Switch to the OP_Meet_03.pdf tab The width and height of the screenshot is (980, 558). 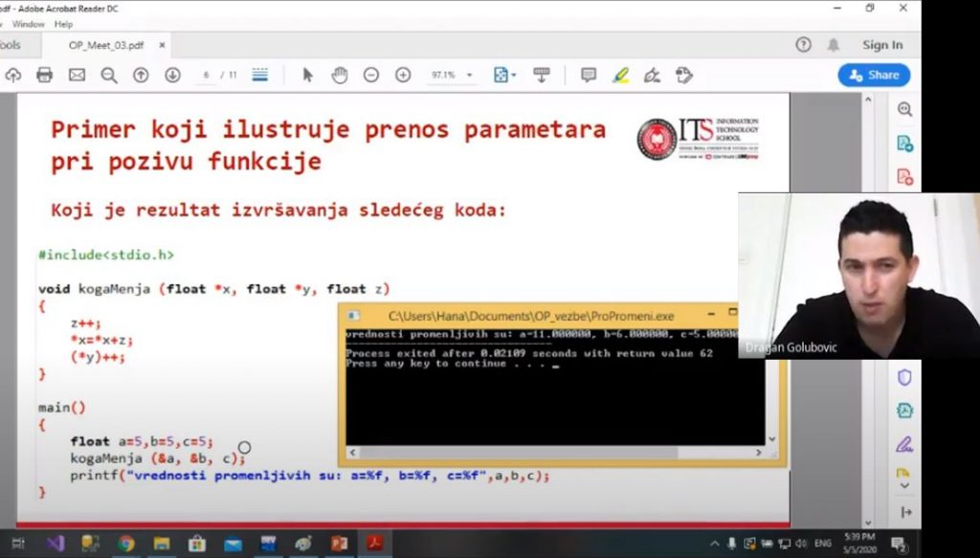pyautogui.click(x=105, y=45)
